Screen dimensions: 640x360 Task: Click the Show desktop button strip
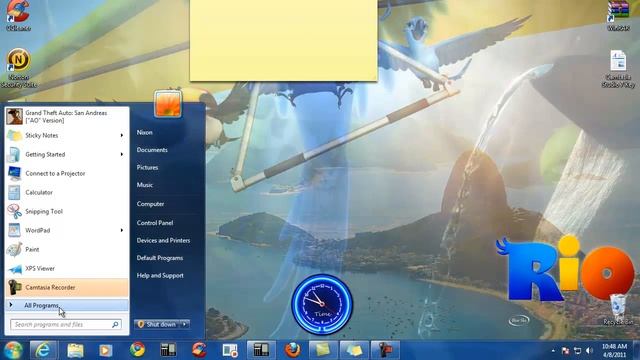[x=636, y=350]
